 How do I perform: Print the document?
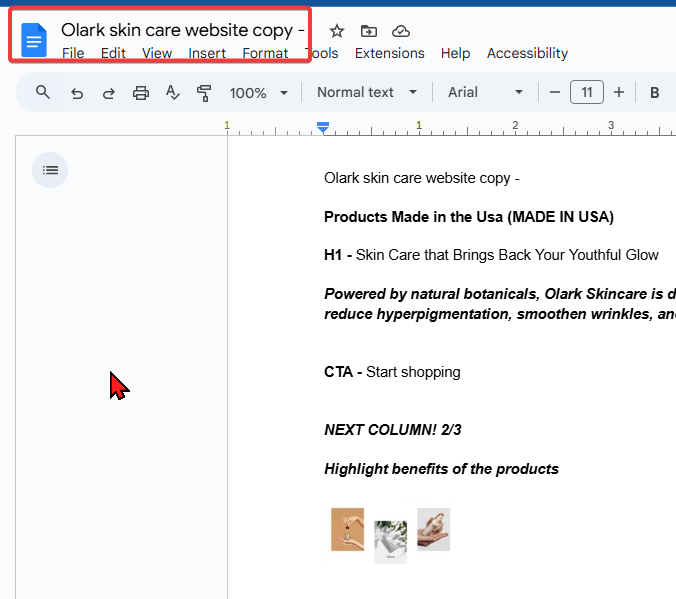tap(141, 93)
